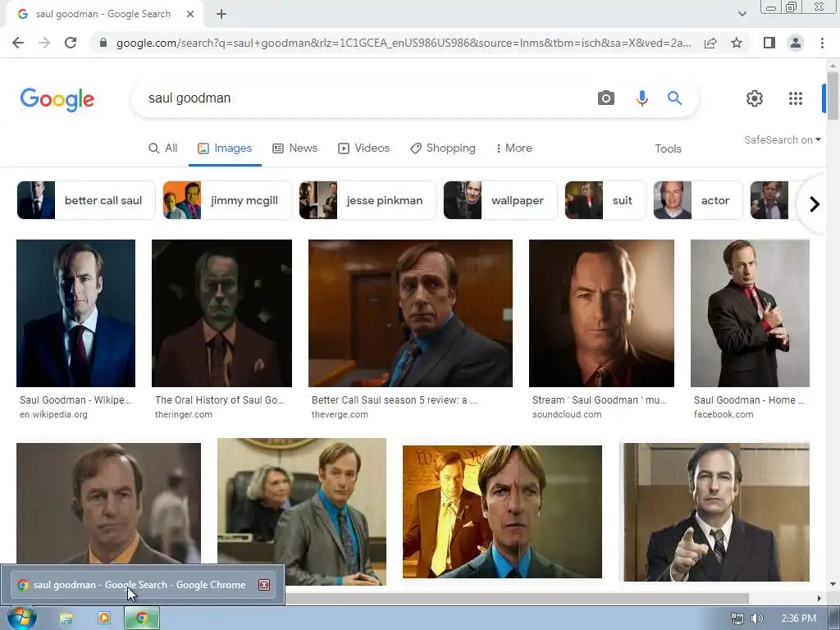Share this page using the share icon
This screenshot has width=840, height=630.
tap(710, 43)
